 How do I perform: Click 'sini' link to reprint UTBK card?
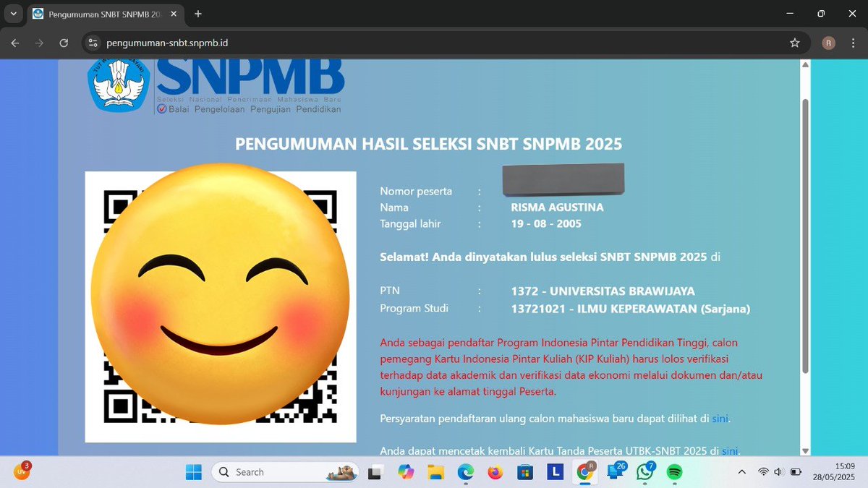(729, 451)
